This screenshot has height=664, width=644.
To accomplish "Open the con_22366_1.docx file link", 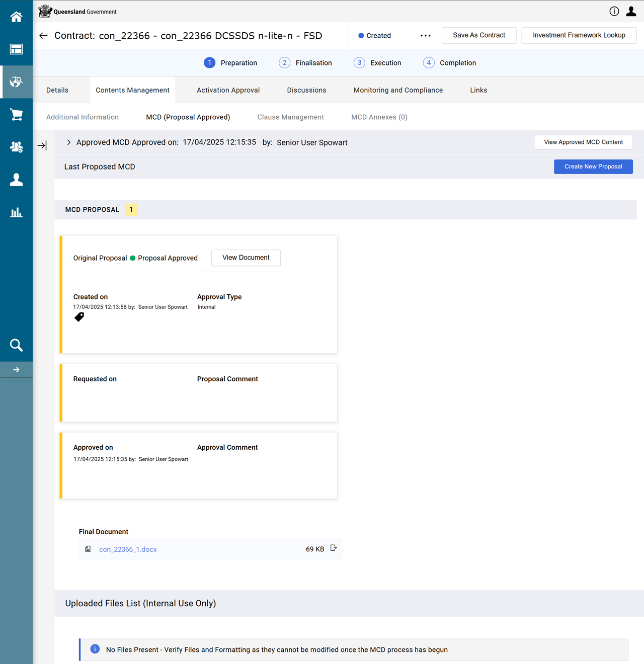I will [x=128, y=549].
